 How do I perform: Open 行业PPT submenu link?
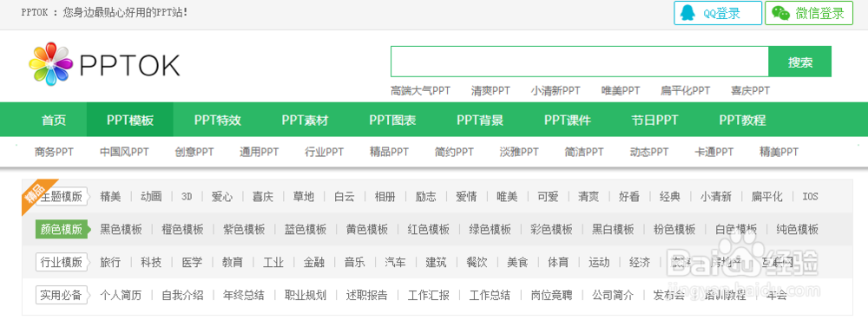point(325,152)
